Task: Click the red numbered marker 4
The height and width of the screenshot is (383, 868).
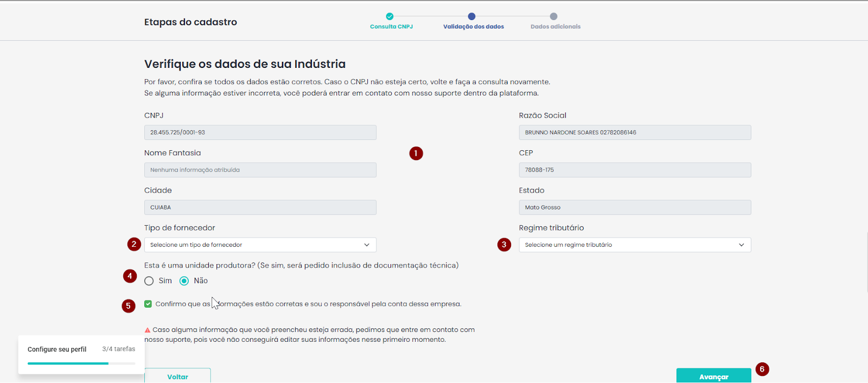Action: [x=130, y=276]
